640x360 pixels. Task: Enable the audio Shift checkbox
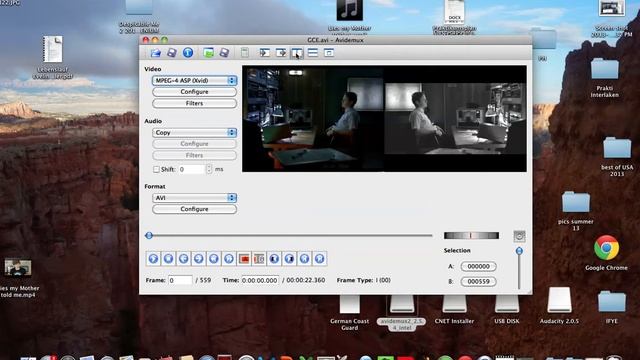pos(156,169)
